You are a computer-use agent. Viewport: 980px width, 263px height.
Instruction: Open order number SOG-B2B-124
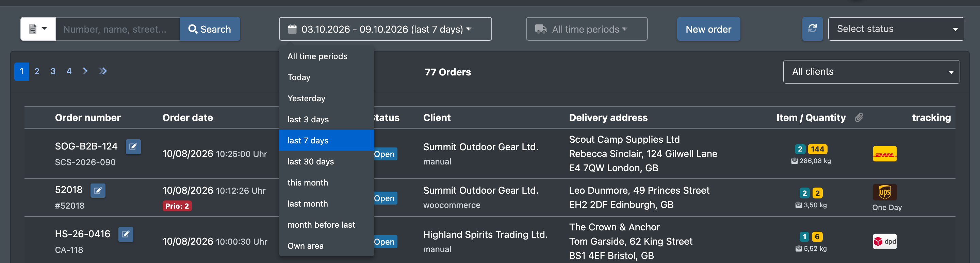[86, 146]
